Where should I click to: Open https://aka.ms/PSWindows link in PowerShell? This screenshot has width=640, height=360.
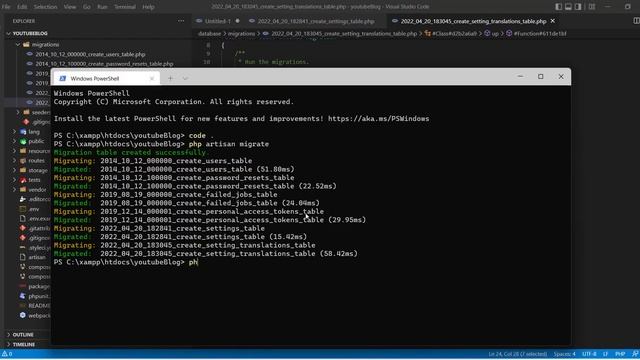coord(378,119)
